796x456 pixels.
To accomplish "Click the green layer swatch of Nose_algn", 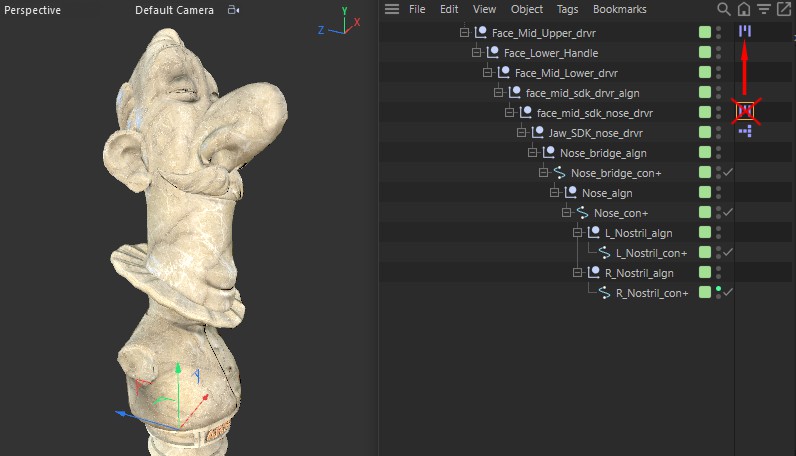I will pos(705,192).
